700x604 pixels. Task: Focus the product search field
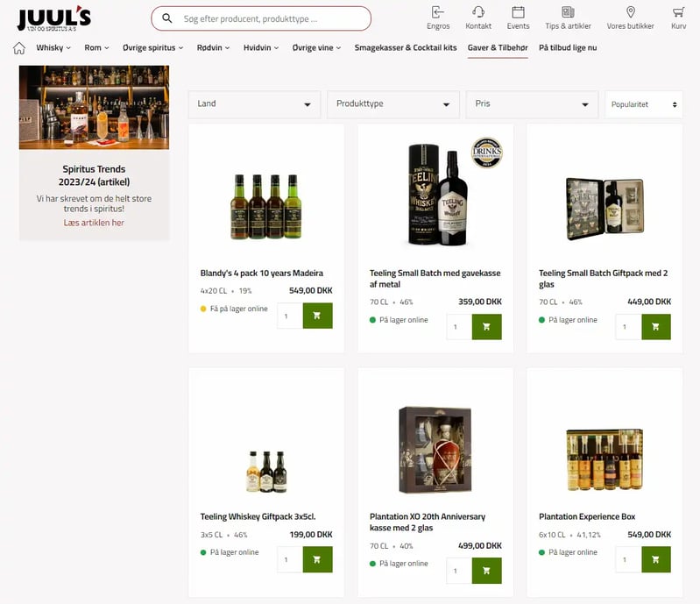[261, 18]
